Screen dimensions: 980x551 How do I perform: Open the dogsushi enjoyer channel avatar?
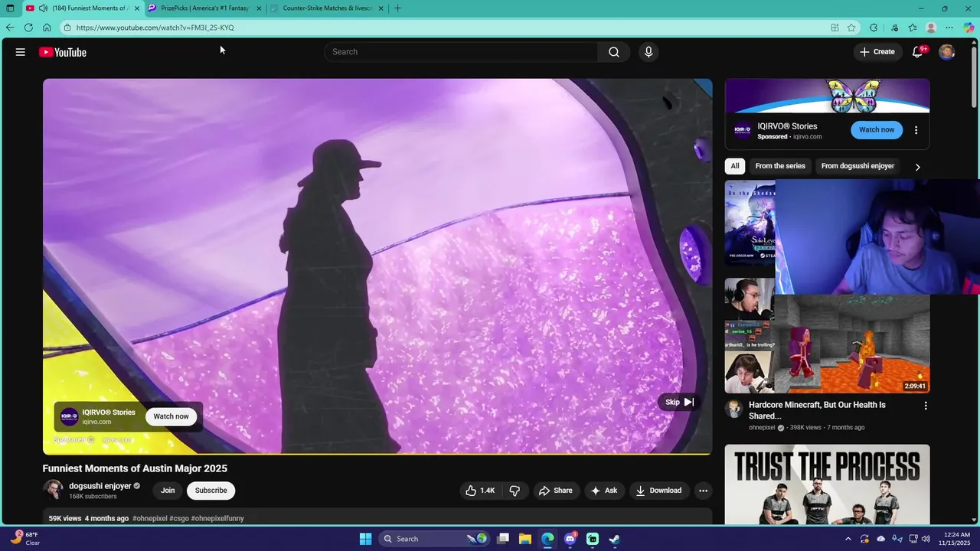tap(53, 490)
